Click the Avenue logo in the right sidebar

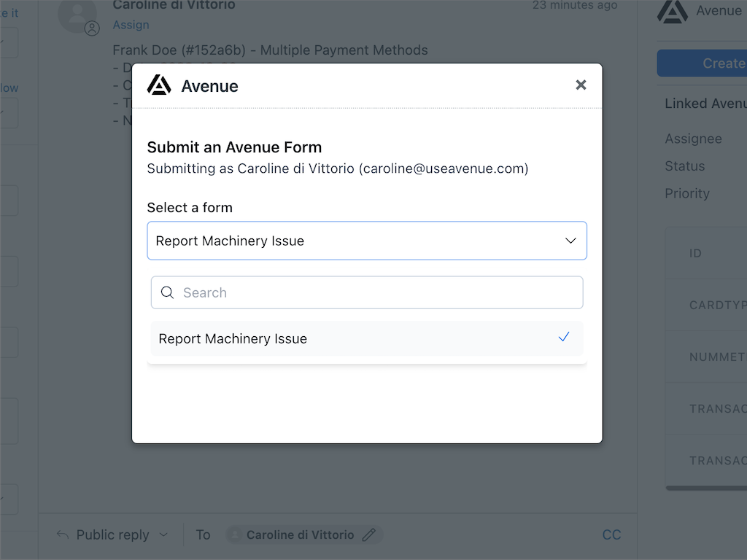pos(672,11)
